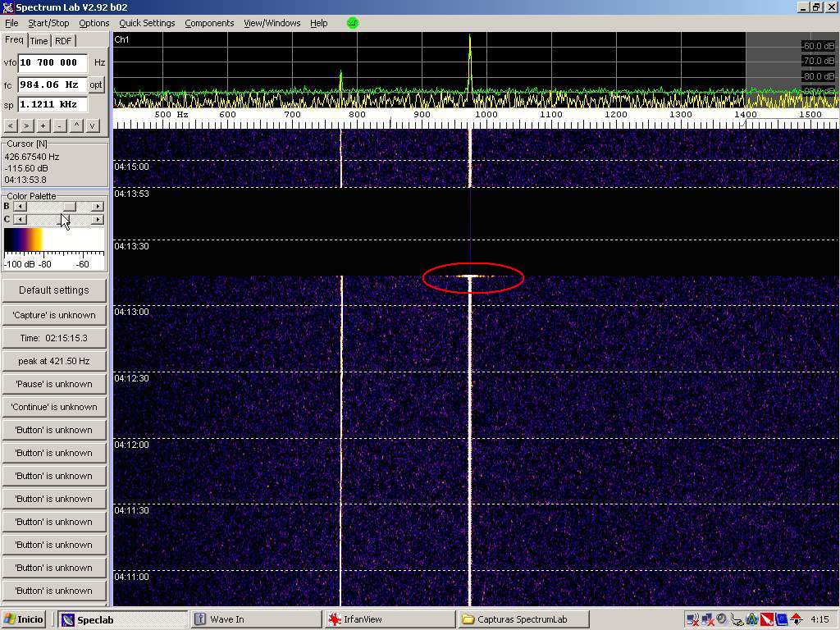The height and width of the screenshot is (630, 840).
Task: Click the color palette gradient bar
Action: (x=53, y=240)
